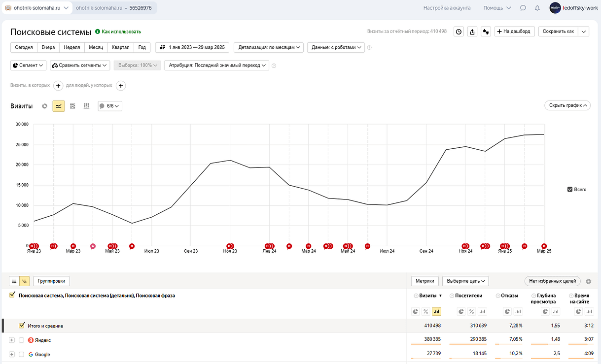This screenshot has width=601, height=364.
Task: Open the clock icon next to export
Action: [459, 32]
